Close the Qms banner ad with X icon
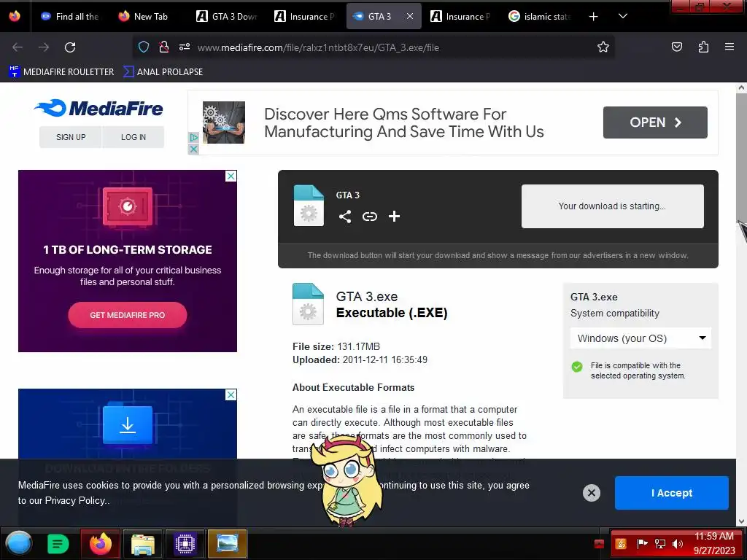747x560 pixels. point(193,149)
